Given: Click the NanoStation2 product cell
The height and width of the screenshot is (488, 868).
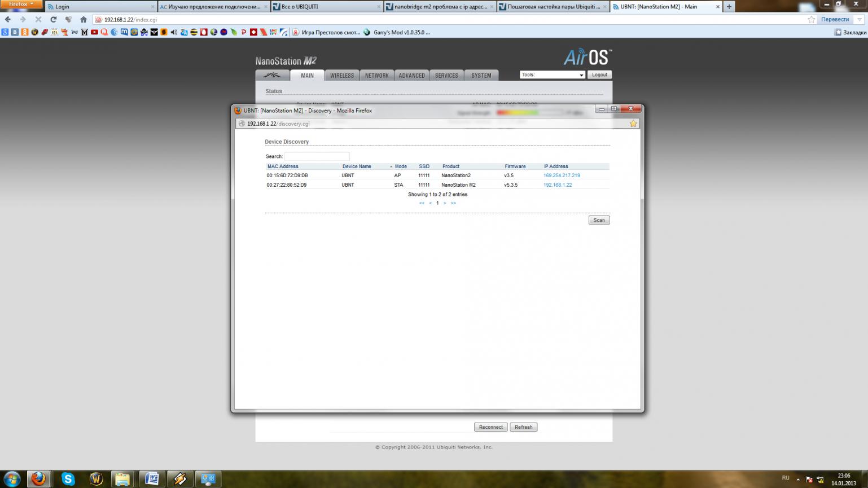Looking at the screenshot, I should (x=456, y=175).
